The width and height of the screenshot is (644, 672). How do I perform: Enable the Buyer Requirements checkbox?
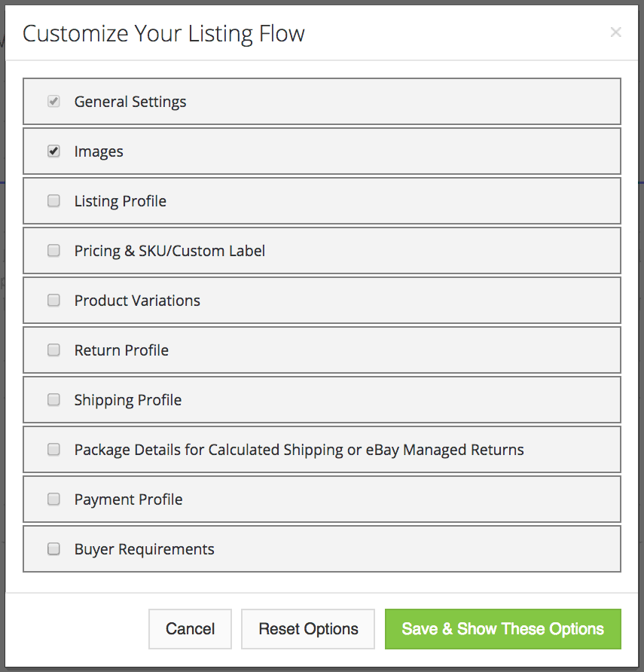point(53,549)
